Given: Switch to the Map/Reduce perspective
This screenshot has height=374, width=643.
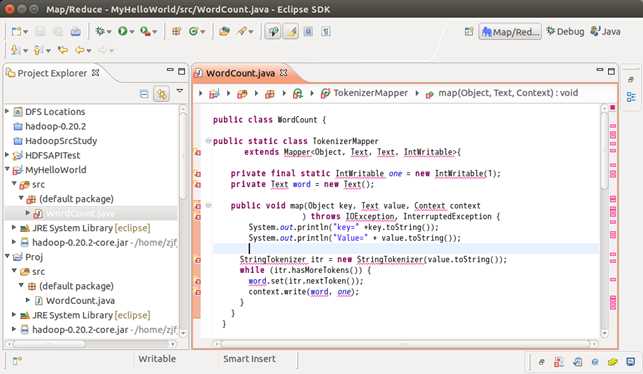Looking at the screenshot, I should click(x=510, y=32).
